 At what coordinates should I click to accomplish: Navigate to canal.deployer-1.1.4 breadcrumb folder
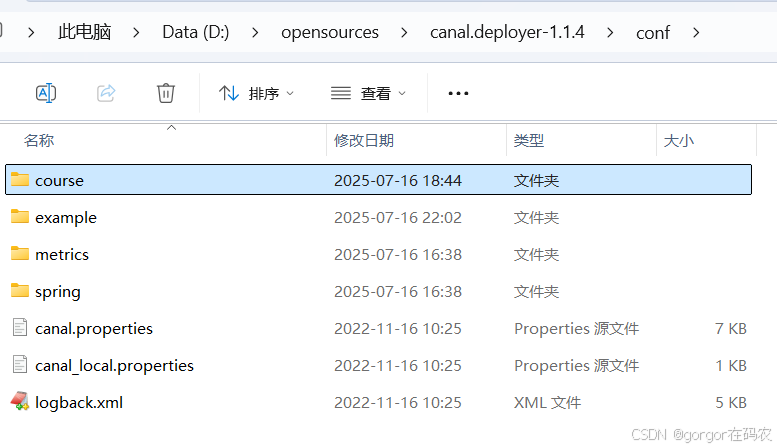507,32
